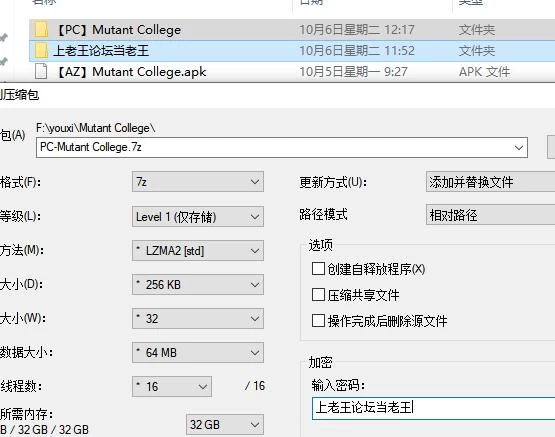The height and width of the screenshot is (437, 555).
Task: Open the 路径模式 相对路径 dropdown
Action: (x=491, y=215)
